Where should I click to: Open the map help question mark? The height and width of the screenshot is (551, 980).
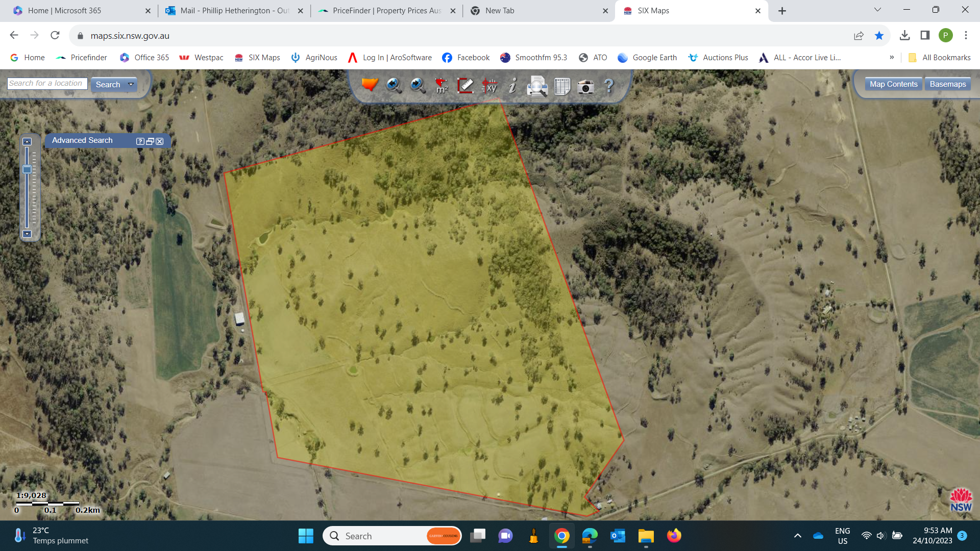[x=609, y=86]
